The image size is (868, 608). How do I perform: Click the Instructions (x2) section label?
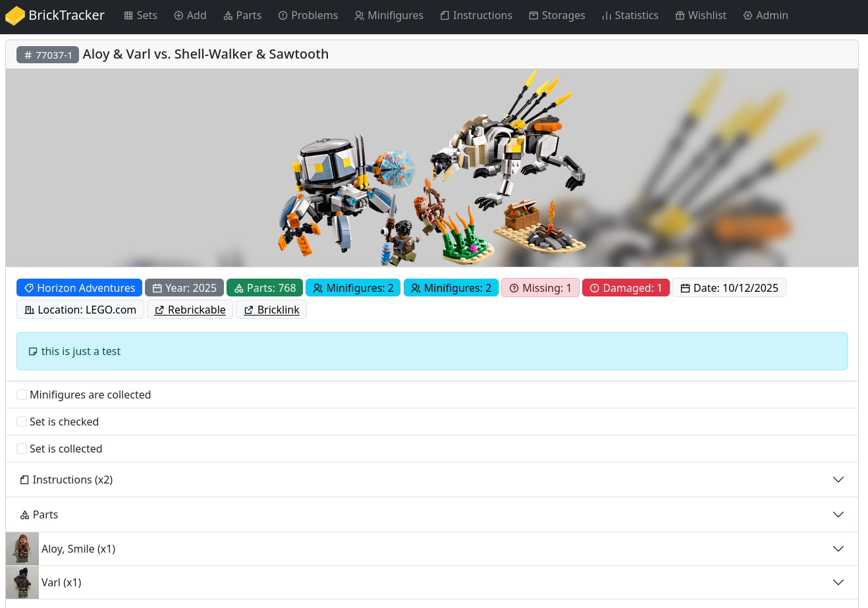point(72,480)
